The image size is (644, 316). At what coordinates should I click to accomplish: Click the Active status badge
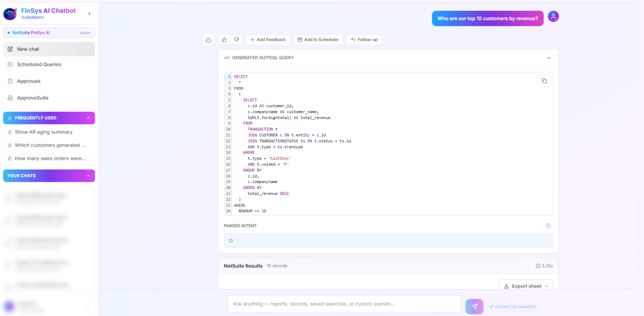[x=85, y=33]
